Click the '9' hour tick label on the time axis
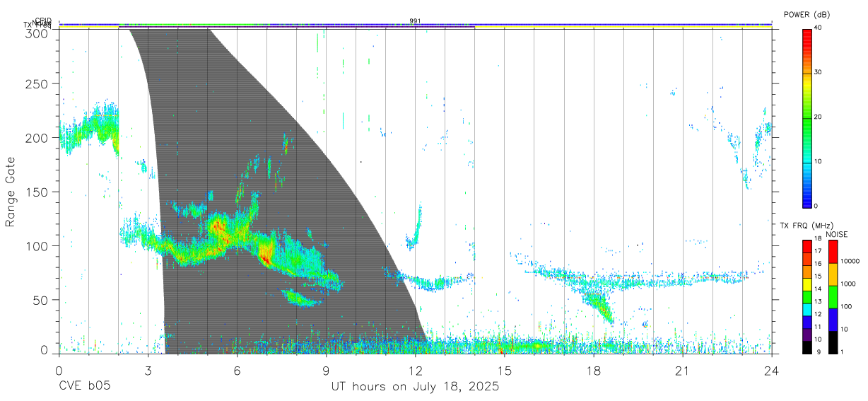Screen dimensions: 868x401 click(x=326, y=371)
